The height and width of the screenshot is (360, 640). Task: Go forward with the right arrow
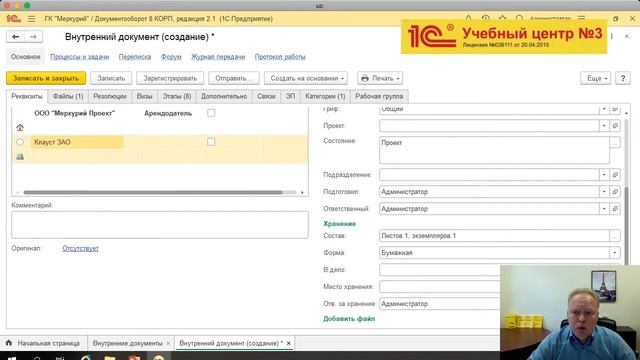click(33, 37)
